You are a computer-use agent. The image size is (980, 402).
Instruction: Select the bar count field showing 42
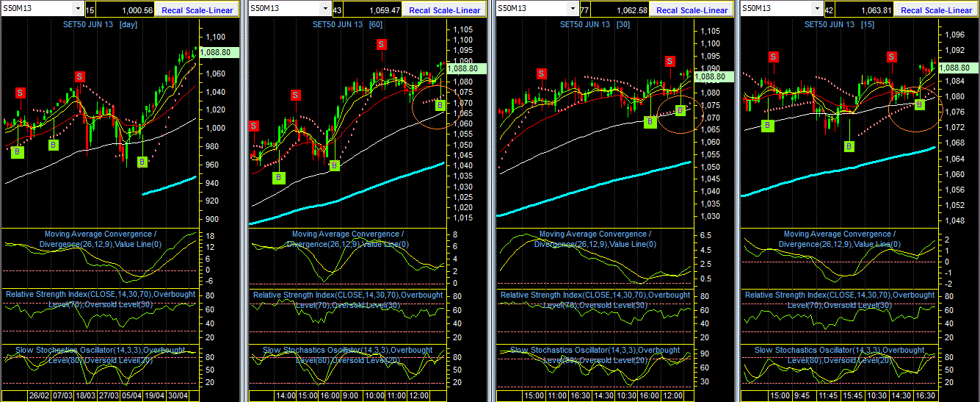(829, 10)
